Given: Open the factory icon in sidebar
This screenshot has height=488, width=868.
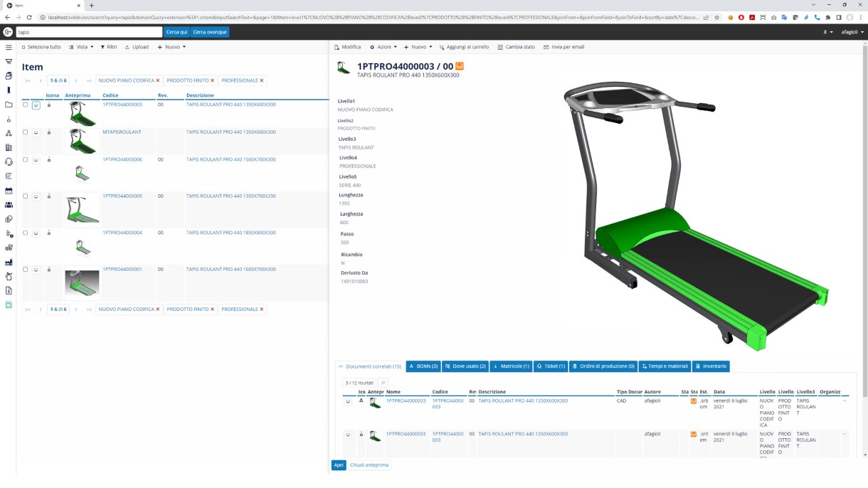Looking at the screenshot, I should (9, 262).
